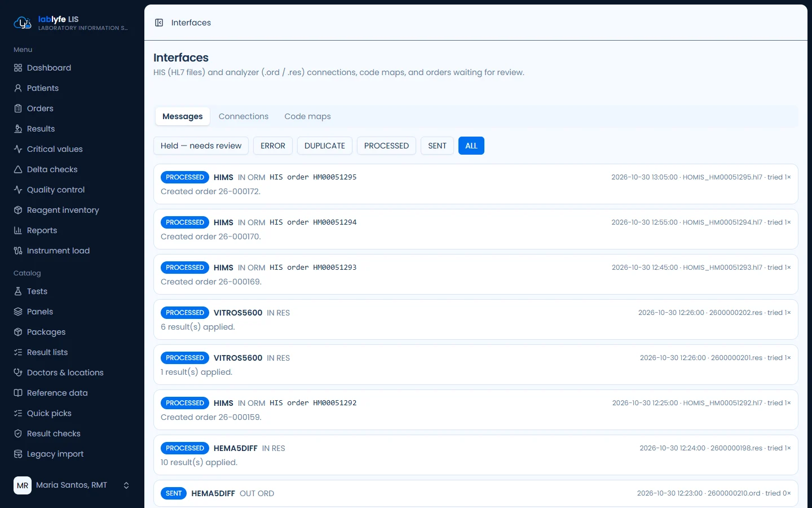Screen dimensions: 812x508
Task: Open VITROS5600 message '6 result(s) applied.'
Action: [476, 319]
